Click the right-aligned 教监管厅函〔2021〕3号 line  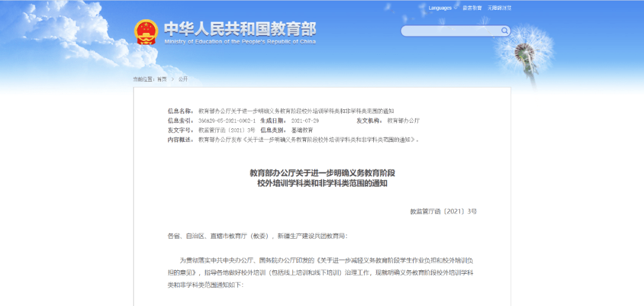click(x=443, y=212)
